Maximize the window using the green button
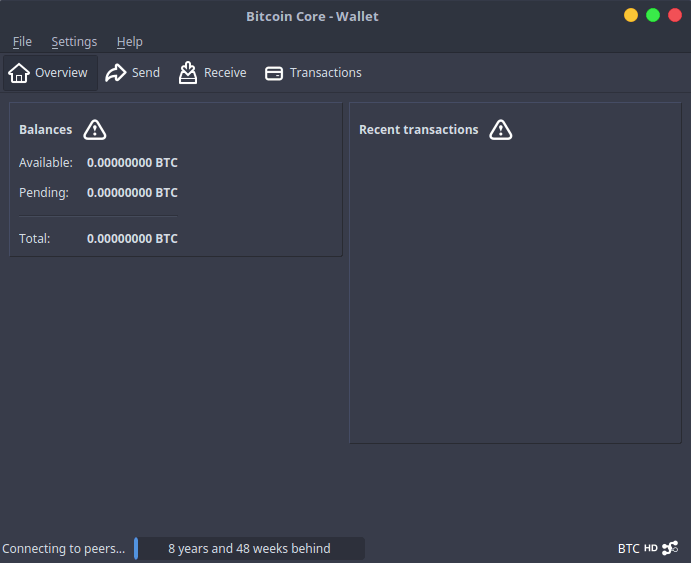Image resolution: width=691 pixels, height=563 pixels. tap(653, 15)
